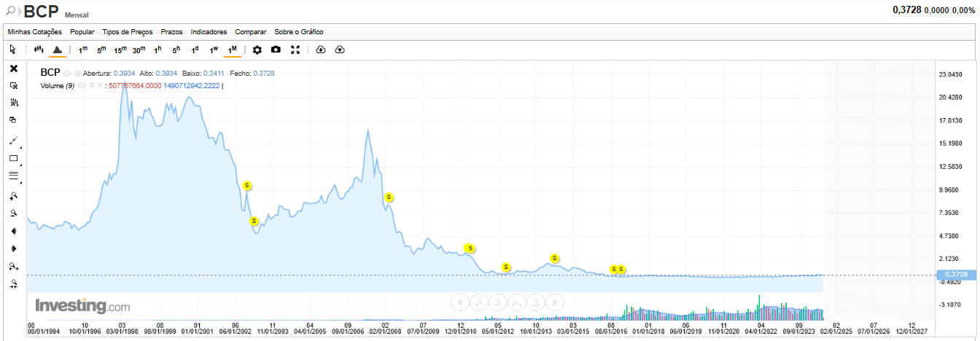Select 1 day timeframe

click(195, 50)
